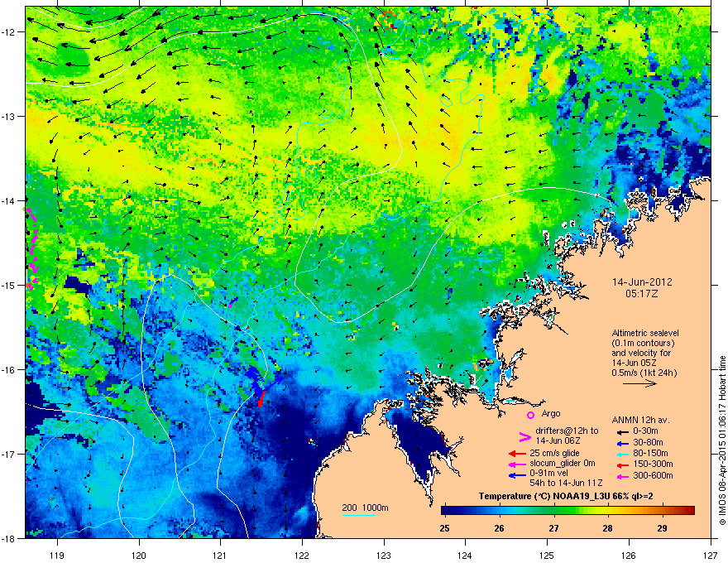This screenshot has height=563, width=728.
Task: Click the '120' longitude axis label
Action: 139,555
